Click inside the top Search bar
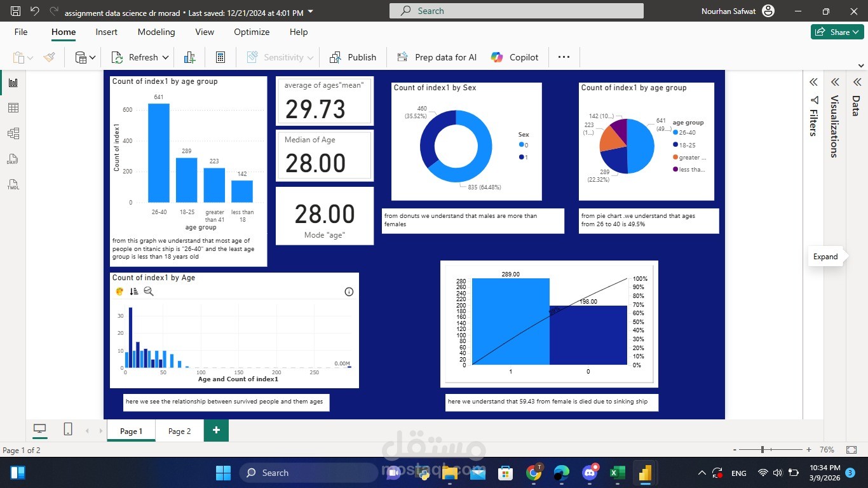The width and height of the screenshot is (868, 488). pos(516,11)
